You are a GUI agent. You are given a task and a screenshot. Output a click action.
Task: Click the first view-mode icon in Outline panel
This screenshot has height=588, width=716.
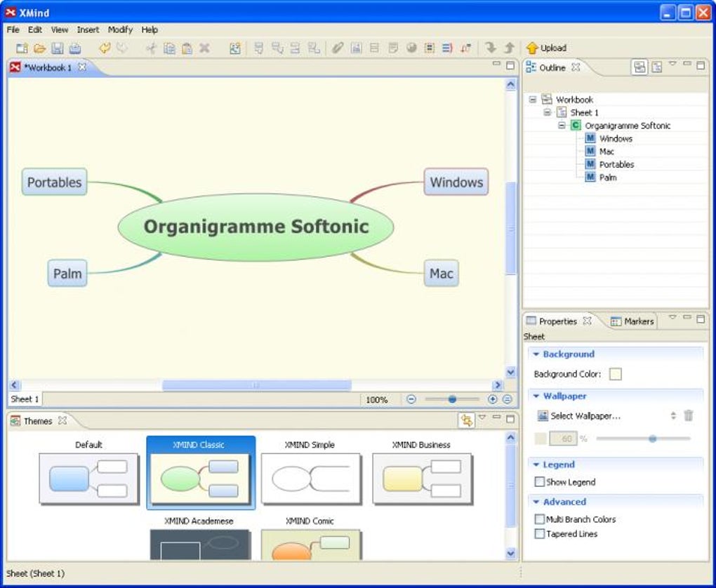pos(639,67)
